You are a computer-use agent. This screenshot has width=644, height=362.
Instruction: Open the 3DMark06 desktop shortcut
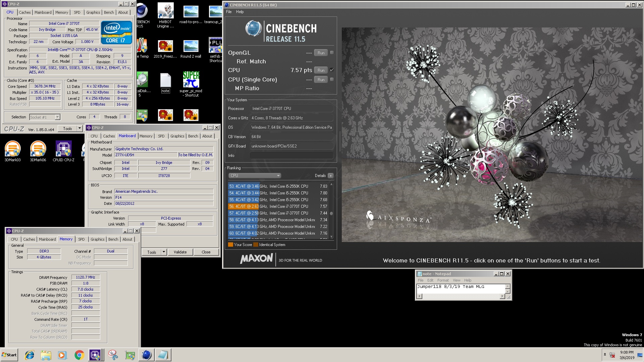pos(38,151)
